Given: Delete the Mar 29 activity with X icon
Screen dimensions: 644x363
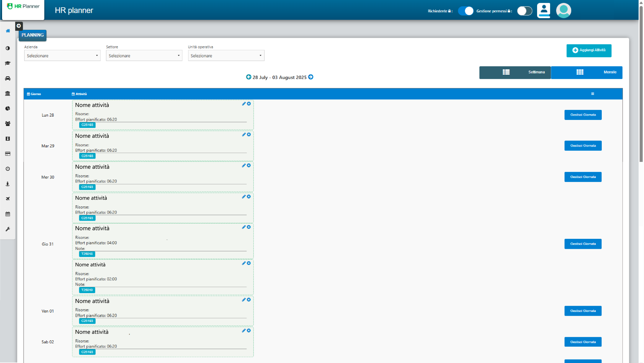Looking at the screenshot, I should click(x=249, y=134).
